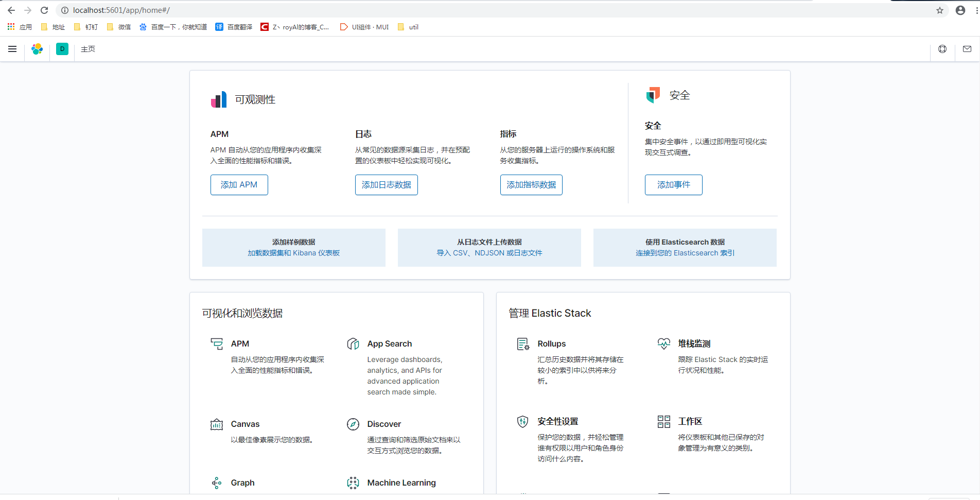
Task: Open the Discover title link
Action: [384, 424]
